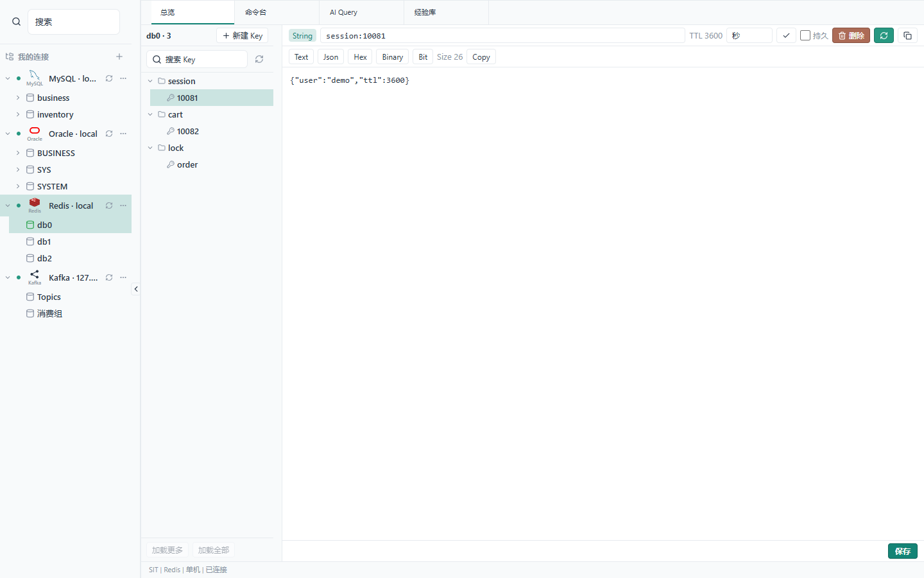924x578 pixels.
Task: Open more options for Redis connection
Action: pos(123,206)
